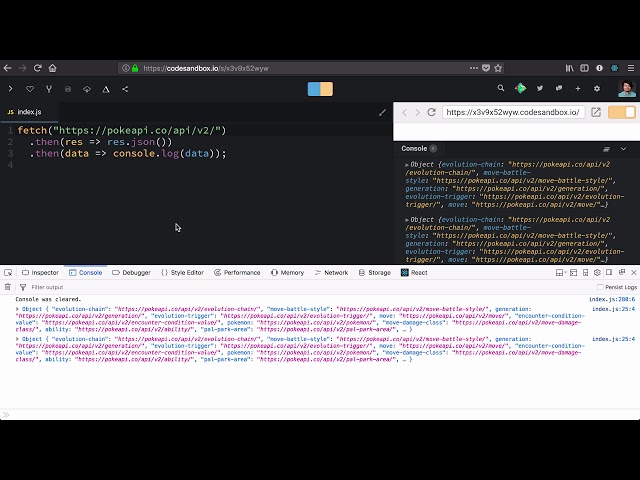Share the sandbox
The image size is (640, 480).
125,89
